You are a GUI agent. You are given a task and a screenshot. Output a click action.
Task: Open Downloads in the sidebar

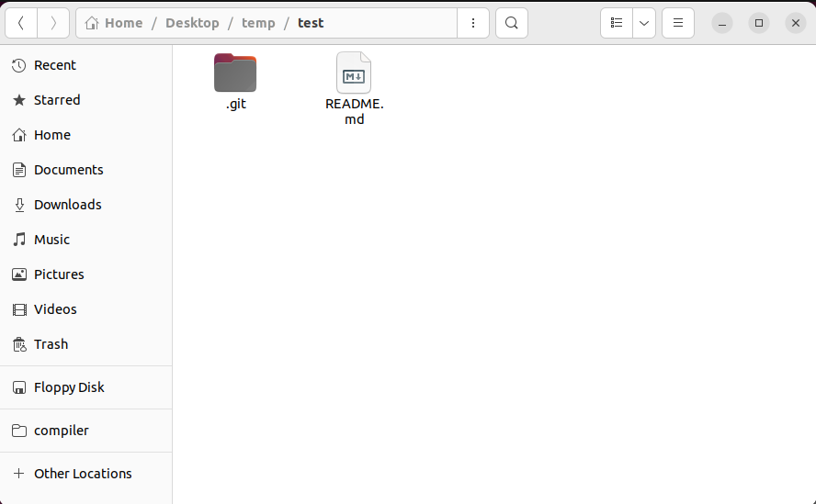coord(85,205)
